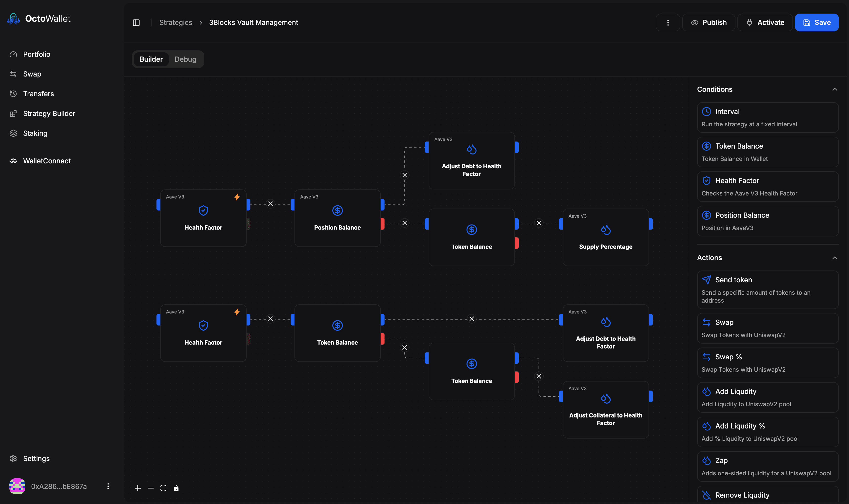The height and width of the screenshot is (504, 849).
Task: Open Portfolio in the sidebar
Action: pyautogui.click(x=37, y=54)
